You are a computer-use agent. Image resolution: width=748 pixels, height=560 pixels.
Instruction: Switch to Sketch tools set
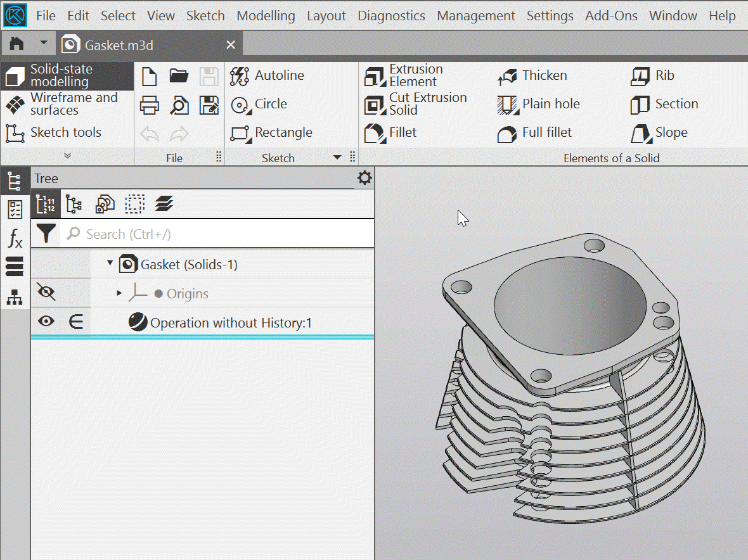click(x=60, y=133)
